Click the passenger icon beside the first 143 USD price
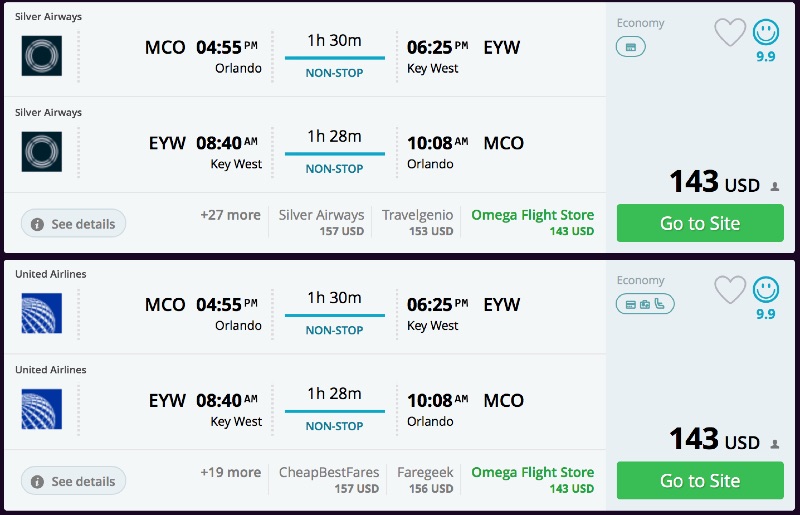This screenshot has width=800, height=515. (774, 186)
